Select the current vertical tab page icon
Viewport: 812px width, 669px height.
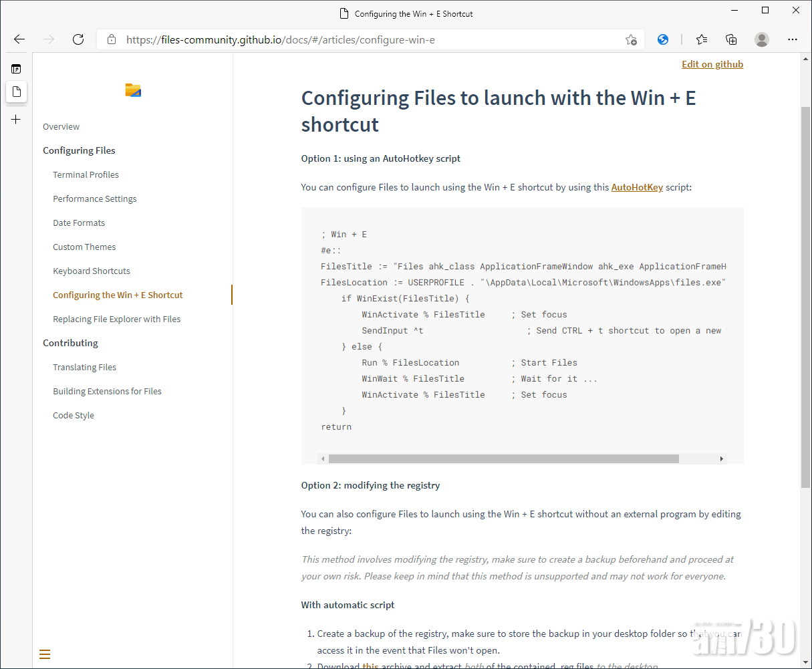pyautogui.click(x=17, y=92)
